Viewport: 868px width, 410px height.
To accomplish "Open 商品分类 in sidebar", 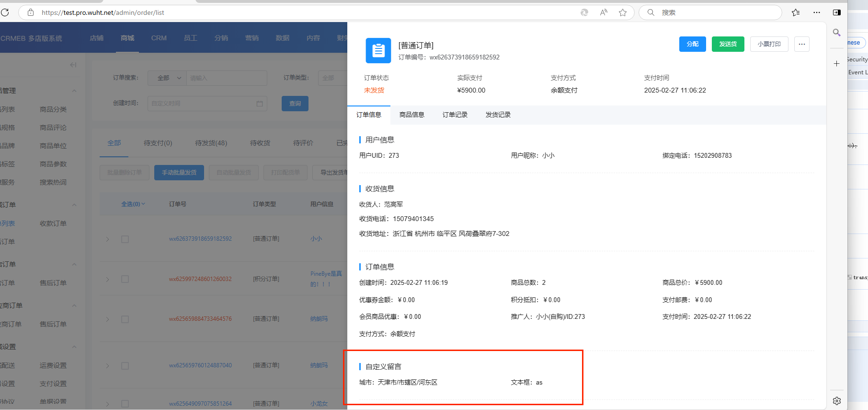I will pyautogui.click(x=53, y=109).
